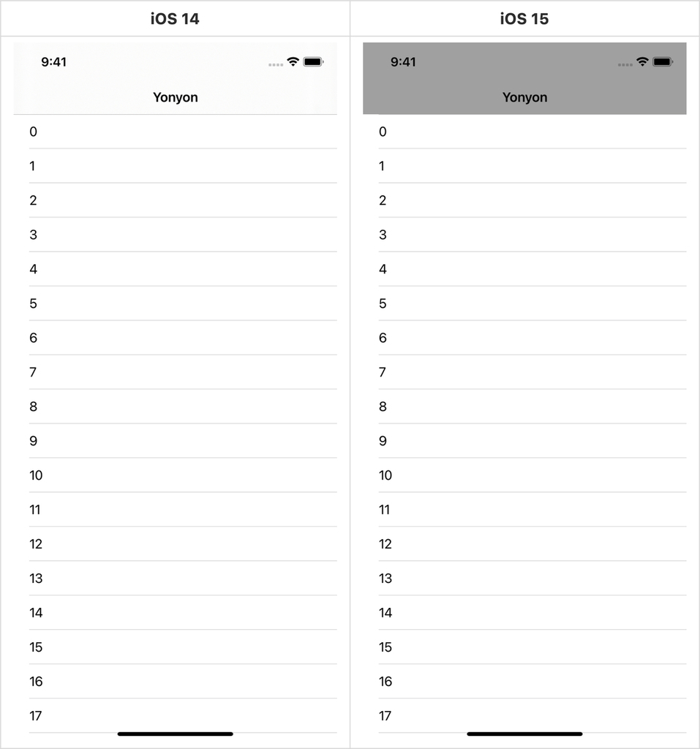This screenshot has height=749, width=700.
Task: Tap Yonyon title in the gray navigation bar
Action: tap(524, 97)
